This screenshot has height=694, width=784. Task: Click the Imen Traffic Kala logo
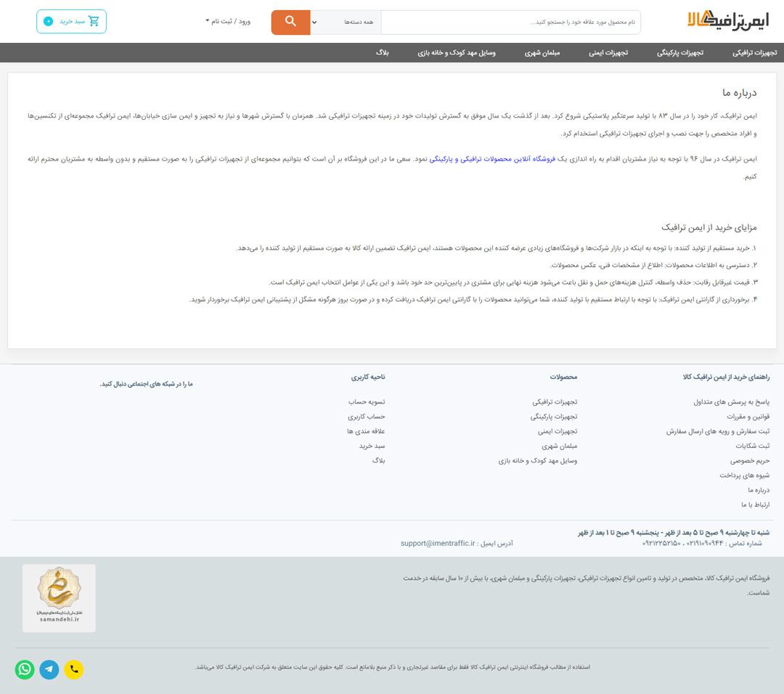(x=728, y=20)
